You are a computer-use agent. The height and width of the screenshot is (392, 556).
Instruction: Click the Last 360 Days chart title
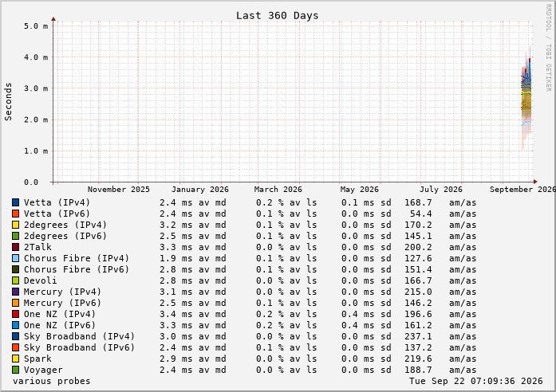click(x=278, y=16)
